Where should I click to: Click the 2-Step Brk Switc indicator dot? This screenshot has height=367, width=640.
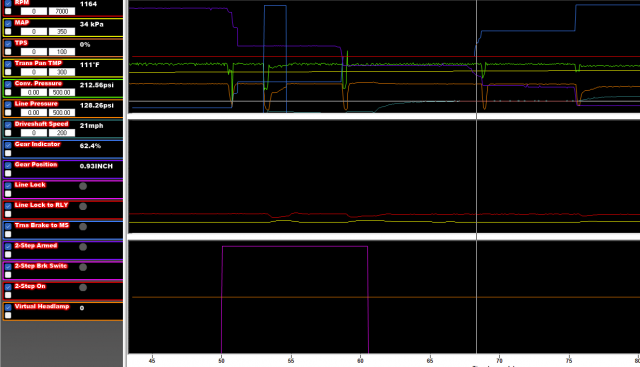pos(83,267)
